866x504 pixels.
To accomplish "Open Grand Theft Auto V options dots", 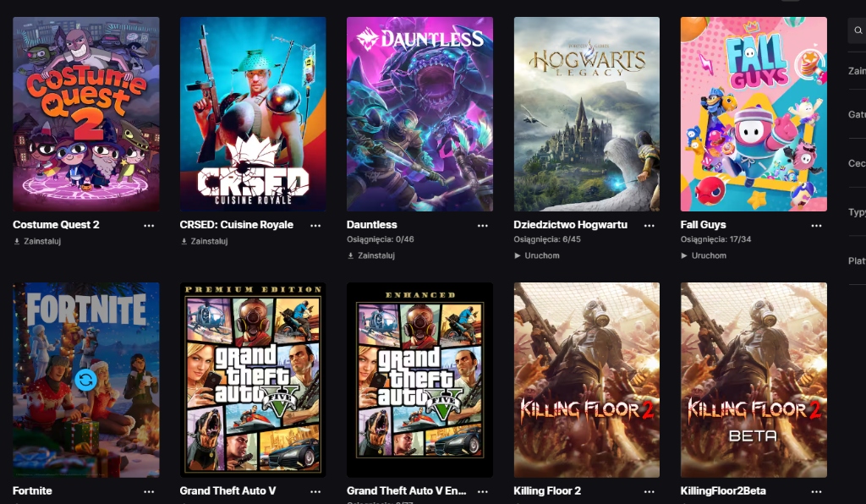I will [x=315, y=491].
